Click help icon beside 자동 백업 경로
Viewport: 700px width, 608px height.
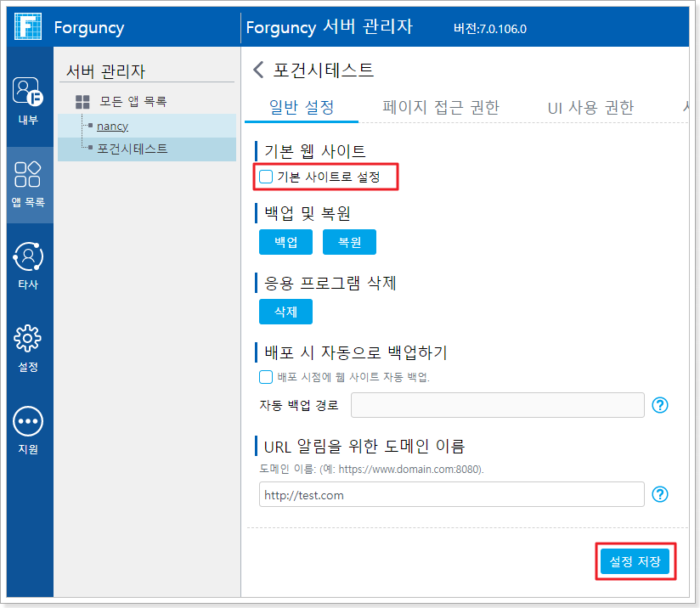[660, 405]
